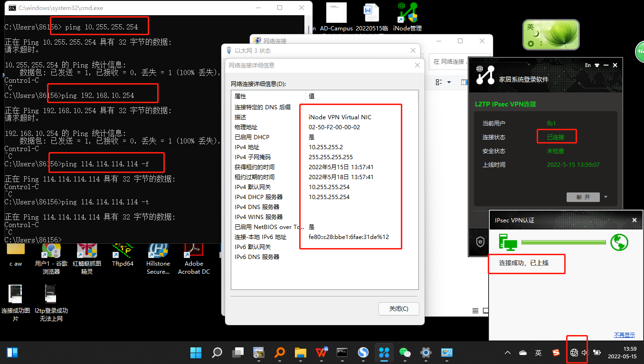Select the Hillstone Secure desktop shortcut
This screenshot has width=644, height=364.
click(158, 257)
